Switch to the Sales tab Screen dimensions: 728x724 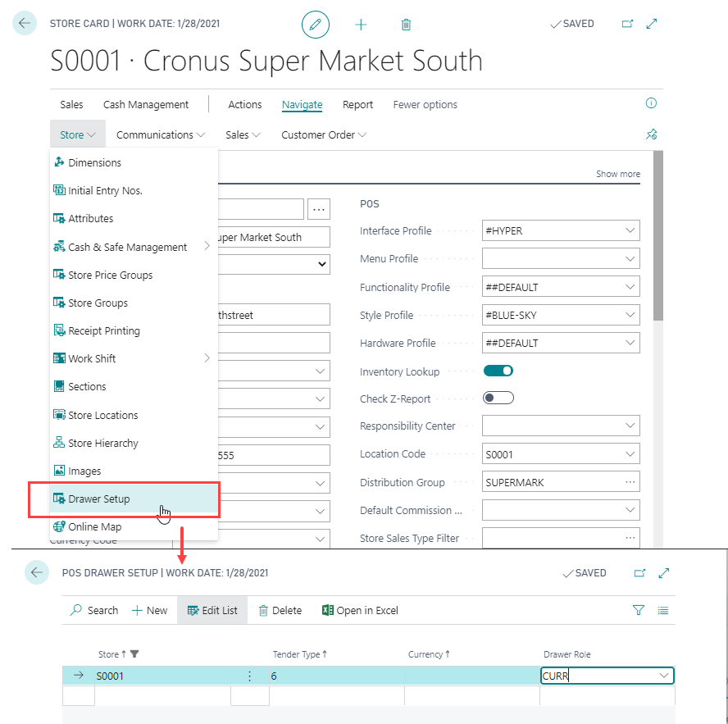tap(71, 104)
